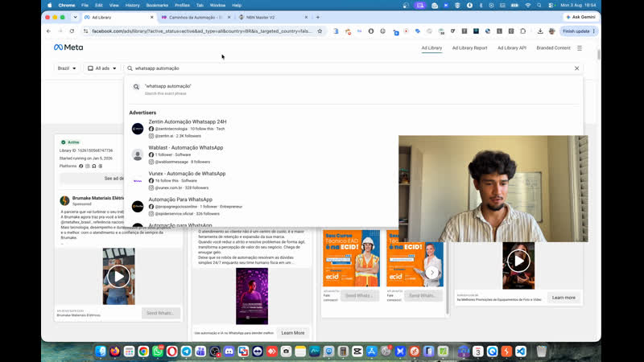Screen dimensions: 644x362
Task: Click Learn more on the photo equipment ad
Action: (563, 298)
